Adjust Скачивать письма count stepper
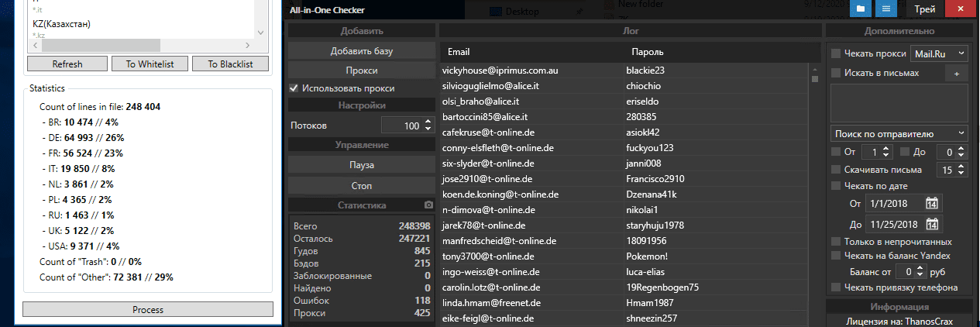 tap(963, 170)
